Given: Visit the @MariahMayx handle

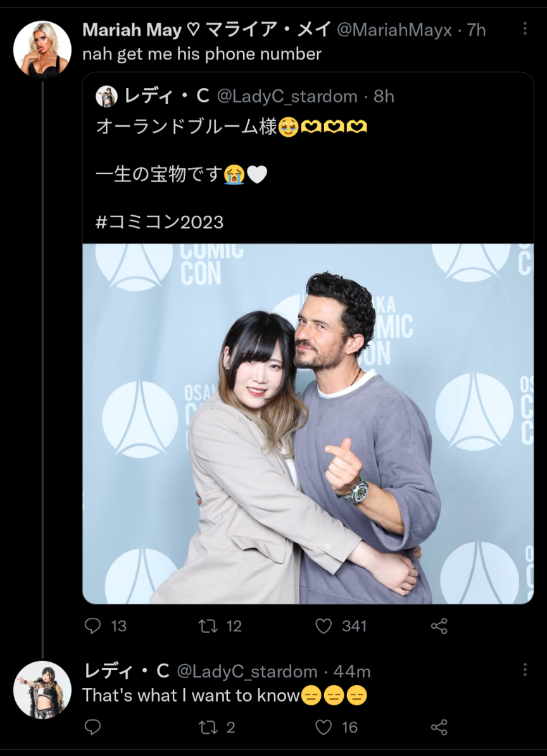Looking at the screenshot, I should tap(394, 30).
